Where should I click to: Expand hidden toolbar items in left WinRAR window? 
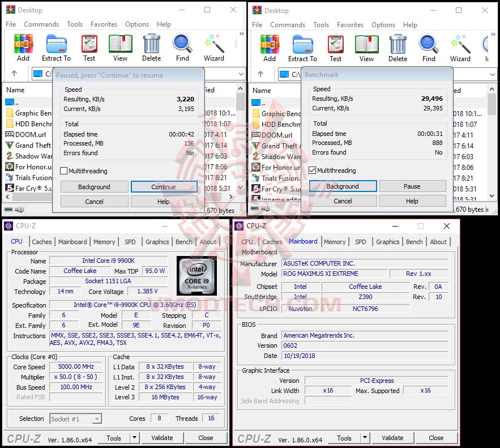(241, 34)
